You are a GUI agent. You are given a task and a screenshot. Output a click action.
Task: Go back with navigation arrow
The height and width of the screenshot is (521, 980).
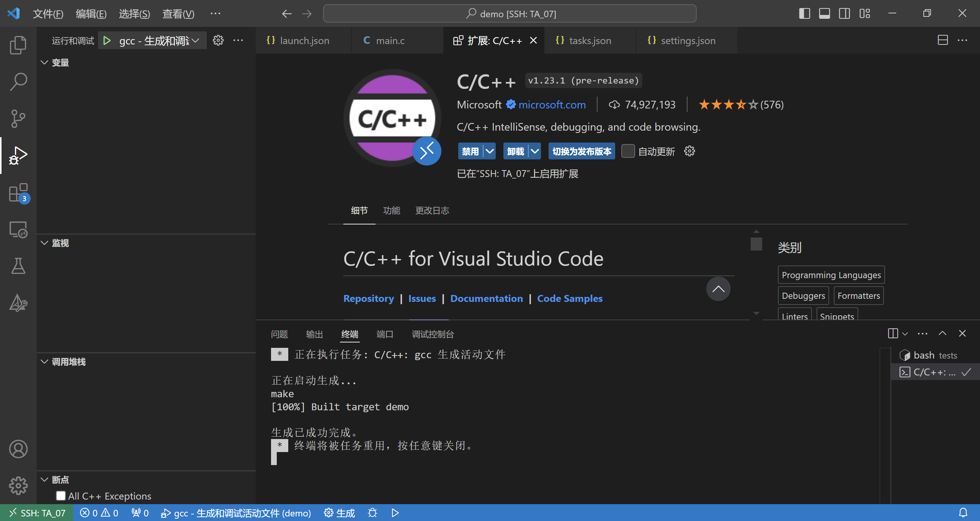[x=287, y=14]
